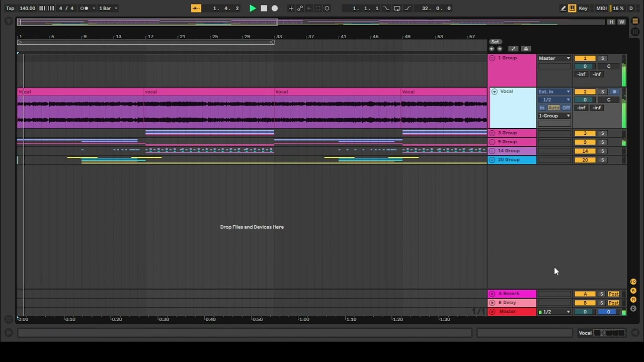Toggle Punch-In switch
The height and width of the screenshot is (362, 644).
click(x=386, y=8)
